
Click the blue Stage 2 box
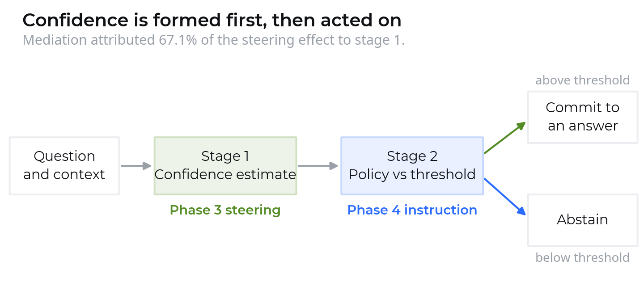point(412,166)
